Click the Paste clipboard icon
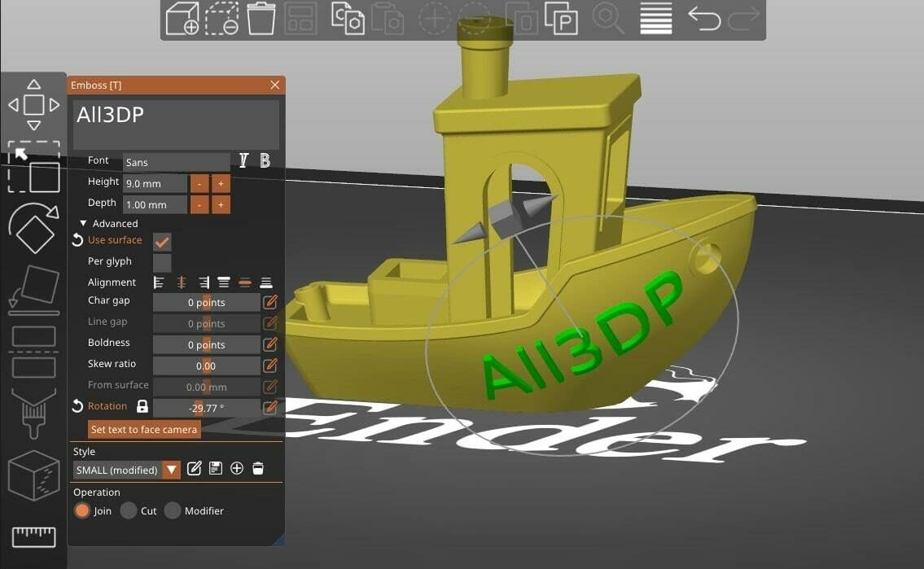Screen dimensions: 924x569 pyautogui.click(x=388, y=19)
